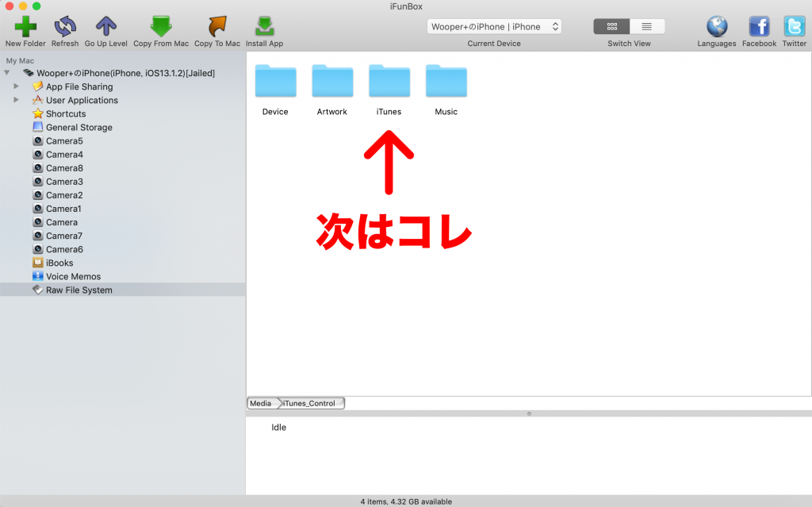Image resolution: width=812 pixels, height=507 pixels.
Task: Switch to icon grid view
Action: point(611,26)
